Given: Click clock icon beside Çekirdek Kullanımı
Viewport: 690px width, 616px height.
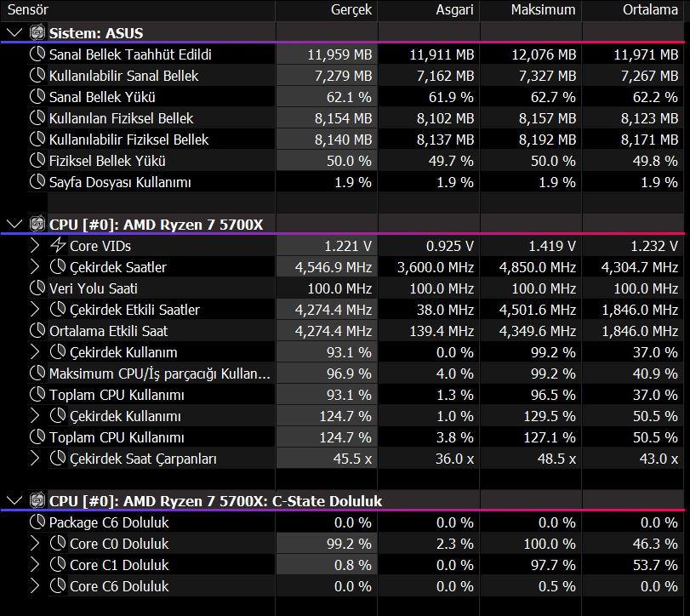Looking at the screenshot, I should click(x=58, y=415).
